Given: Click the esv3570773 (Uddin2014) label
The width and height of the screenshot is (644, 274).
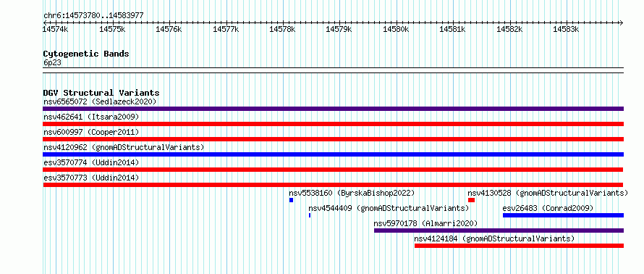Looking at the screenshot, I should (91, 178).
